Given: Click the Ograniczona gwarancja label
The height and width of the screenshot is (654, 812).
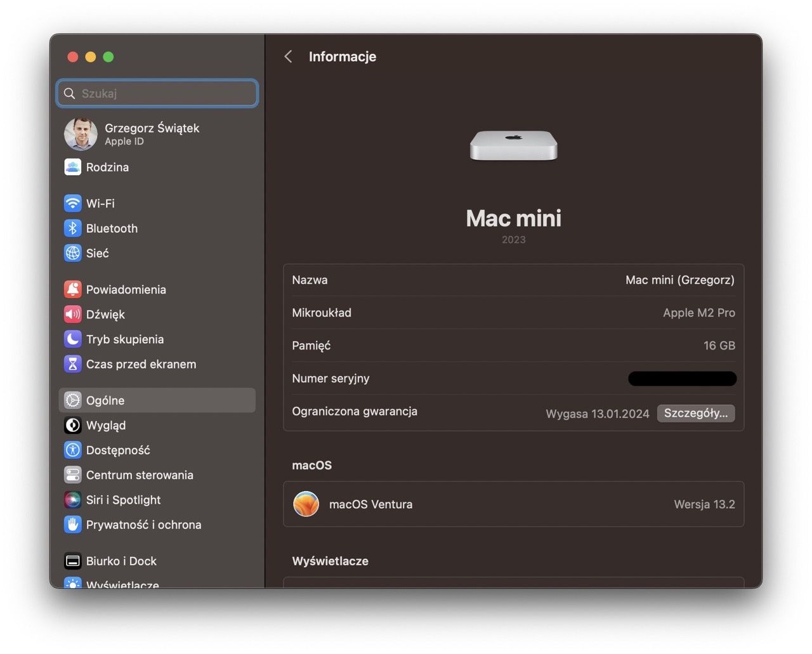Looking at the screenshot, I should click(x=355, y=411).
